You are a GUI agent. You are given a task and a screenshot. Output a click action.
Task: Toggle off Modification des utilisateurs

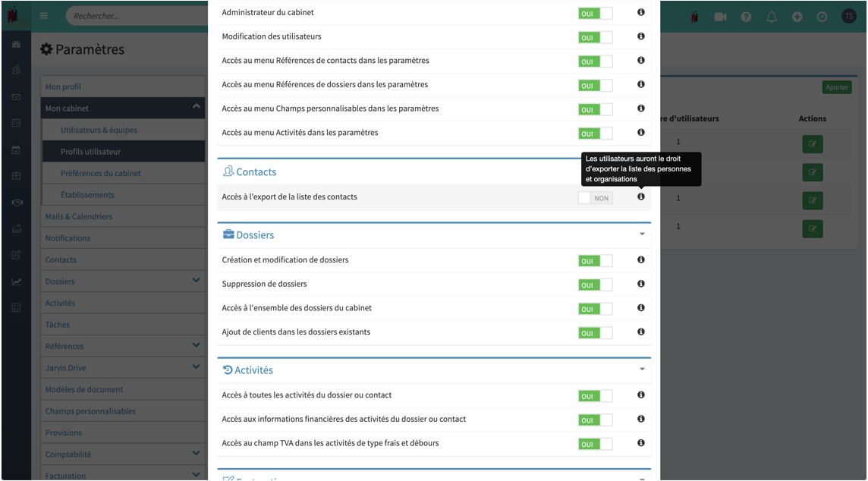click(x=595, y=37)
